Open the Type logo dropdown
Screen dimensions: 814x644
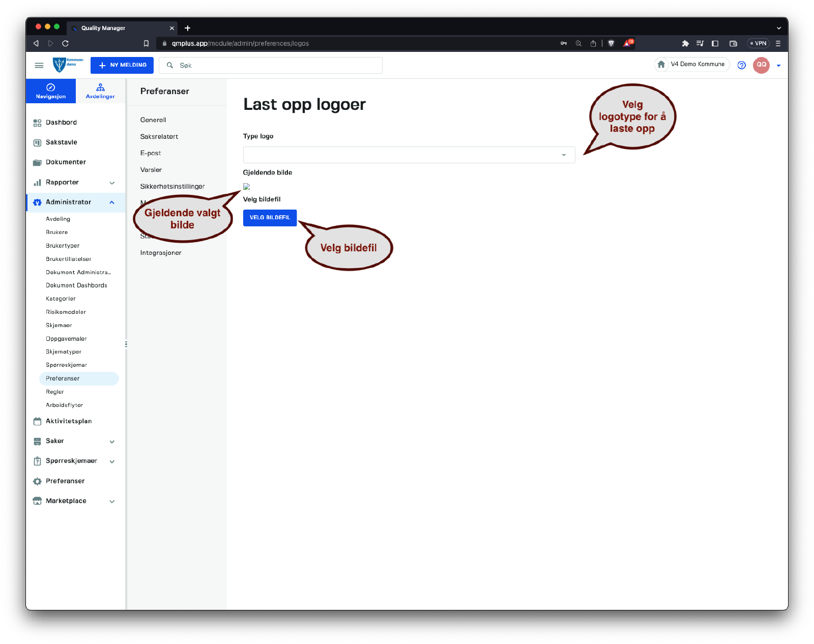(x=409, y=155)
